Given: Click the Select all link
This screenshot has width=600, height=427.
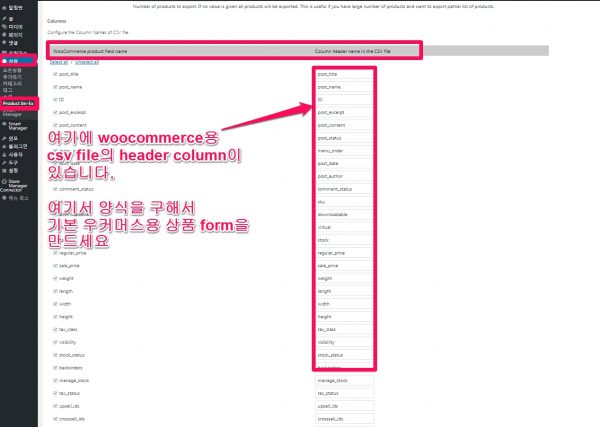Looking at the screenshot, I should pos(59,62).
